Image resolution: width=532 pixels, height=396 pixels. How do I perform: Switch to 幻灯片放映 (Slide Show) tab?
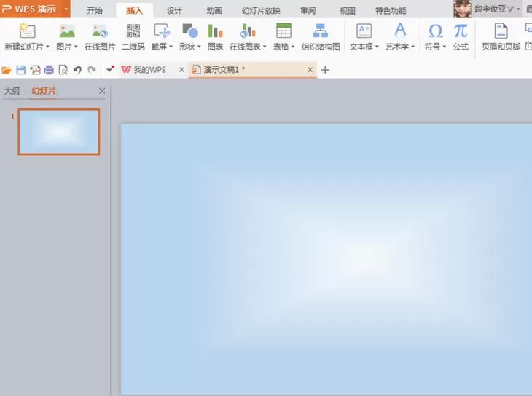(x=261, y=10)
